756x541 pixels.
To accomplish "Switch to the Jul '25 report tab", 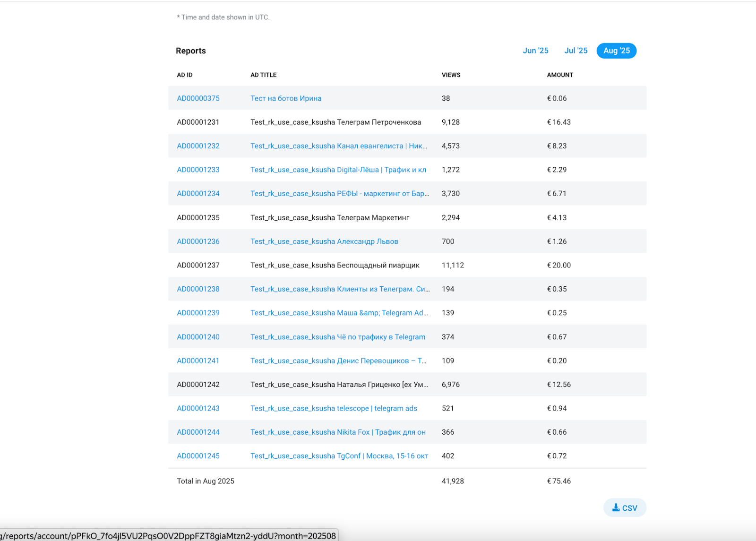I will click(x=576, y=51).
